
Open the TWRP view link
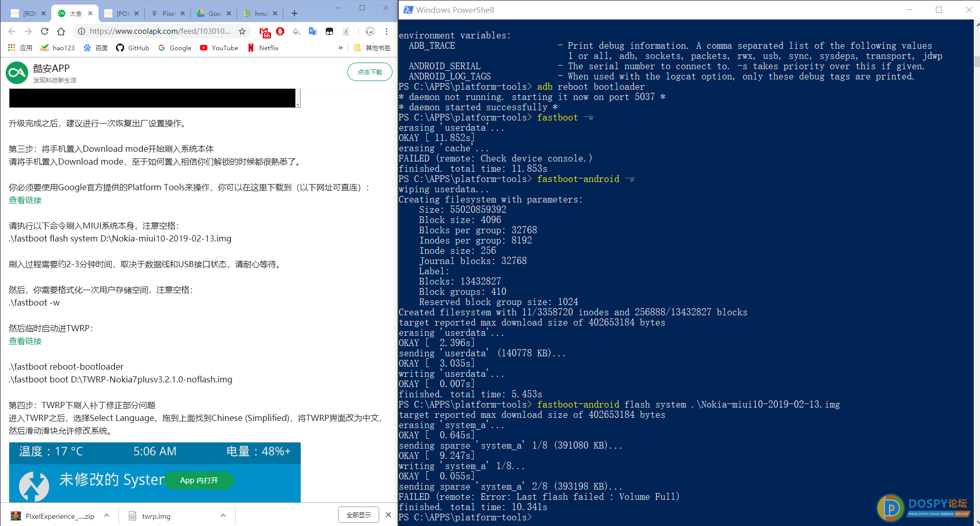pyautogui.click(x=25, y=341)
